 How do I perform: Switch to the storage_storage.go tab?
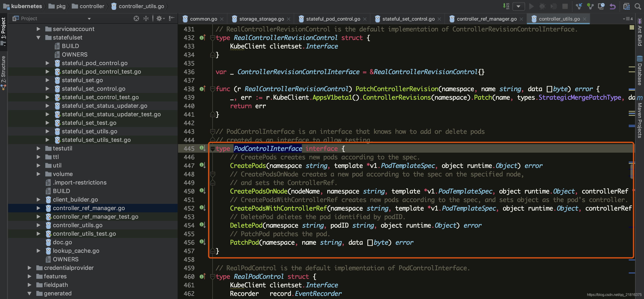click(x=261, y=19)
